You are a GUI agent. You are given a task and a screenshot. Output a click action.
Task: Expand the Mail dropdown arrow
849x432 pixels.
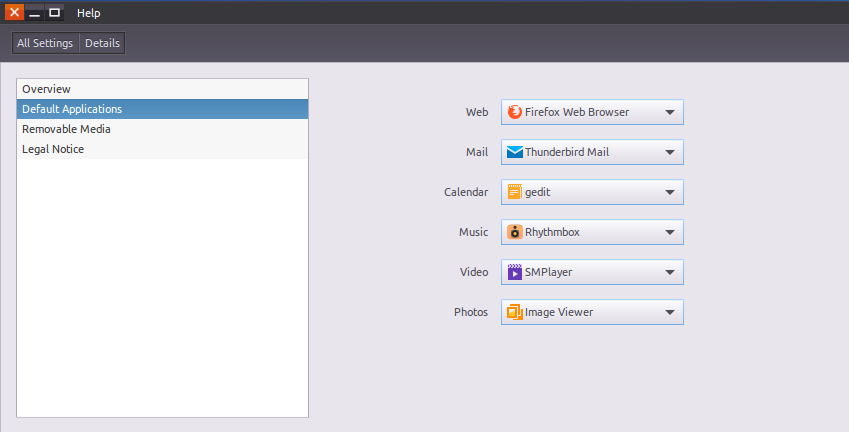670,153
